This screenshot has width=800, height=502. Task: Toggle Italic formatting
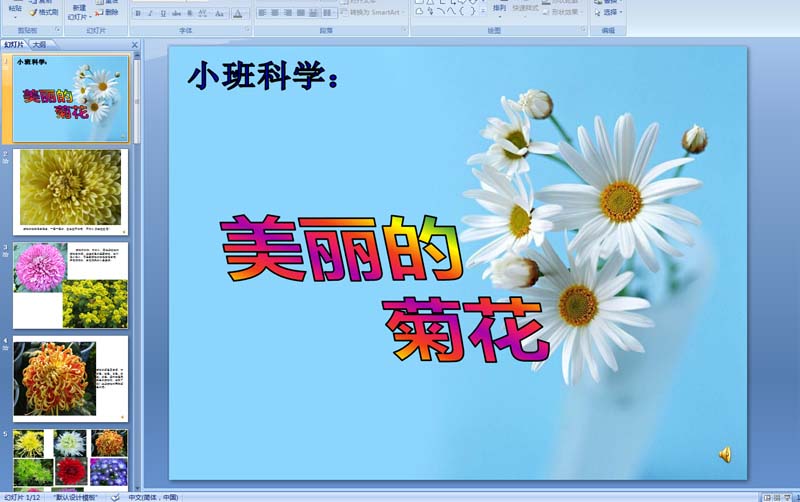151,14
